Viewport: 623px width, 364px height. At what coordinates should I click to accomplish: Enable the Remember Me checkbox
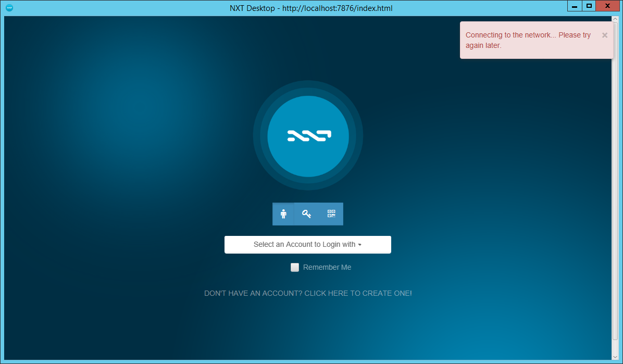[295, 268]
